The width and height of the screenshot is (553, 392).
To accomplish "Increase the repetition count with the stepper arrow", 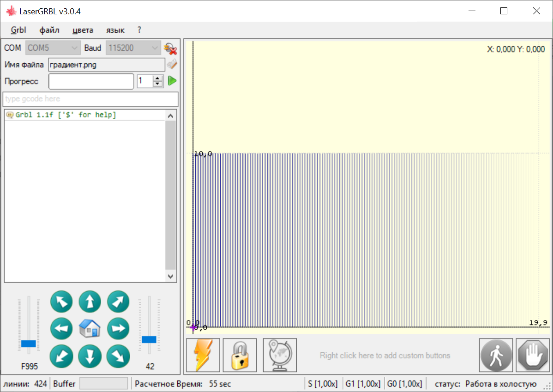I will pos(157,78).
